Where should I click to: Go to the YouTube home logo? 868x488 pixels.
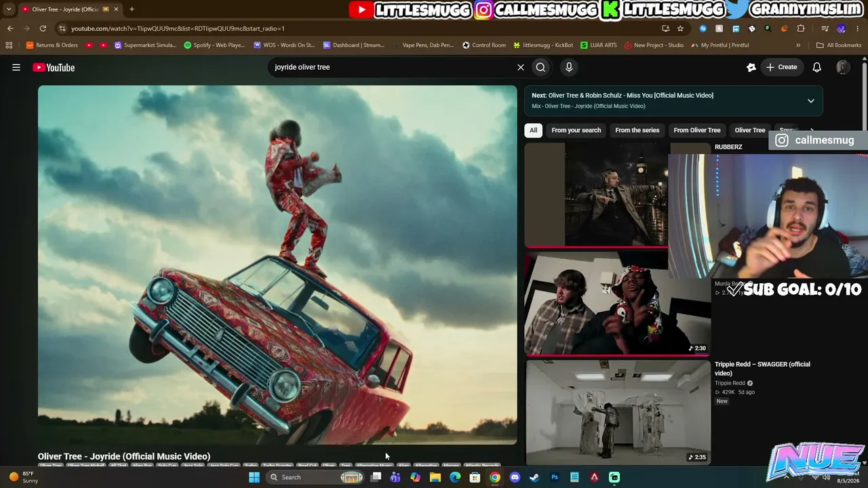click(54, 67)
